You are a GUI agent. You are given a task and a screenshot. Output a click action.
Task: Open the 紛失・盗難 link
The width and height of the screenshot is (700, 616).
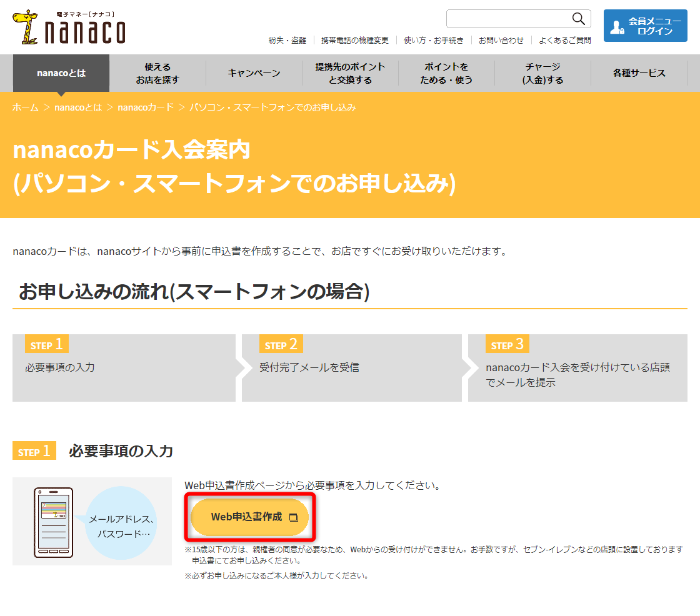(287, 40)
